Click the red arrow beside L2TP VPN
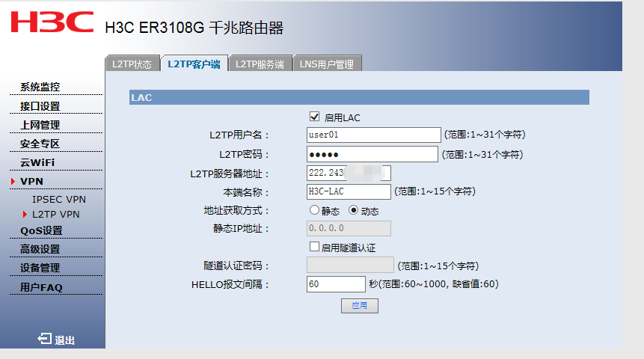 click(25, 214)
